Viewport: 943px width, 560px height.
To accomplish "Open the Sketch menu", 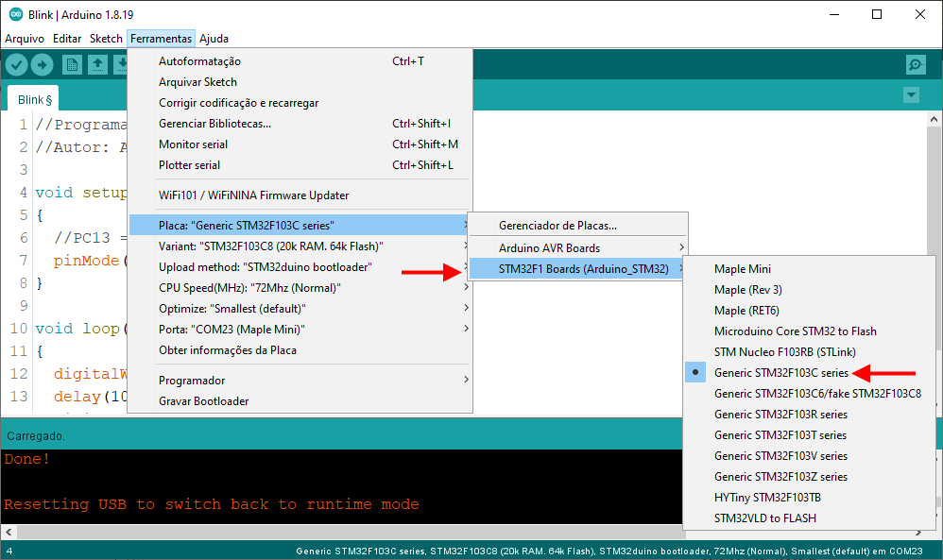I will [106, 39].
